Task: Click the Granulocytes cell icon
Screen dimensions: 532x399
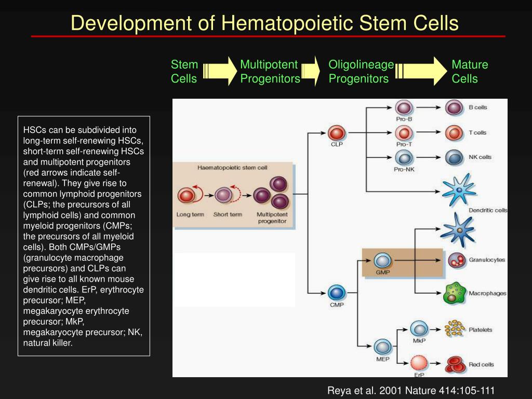Action: tap(456, 260)
